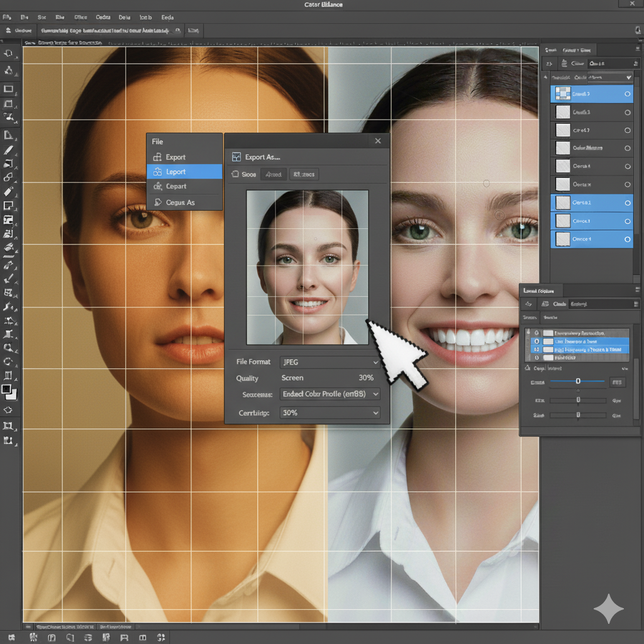Viewport: 644px width, 644px height.
Task: Select the eraser tool in left toolbar
Action: (x=9, y=191)
